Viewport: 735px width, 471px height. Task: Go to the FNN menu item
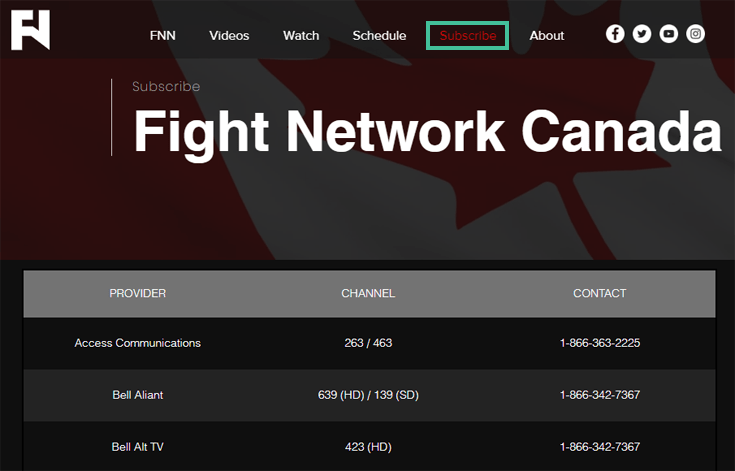[x=163, y=36]
